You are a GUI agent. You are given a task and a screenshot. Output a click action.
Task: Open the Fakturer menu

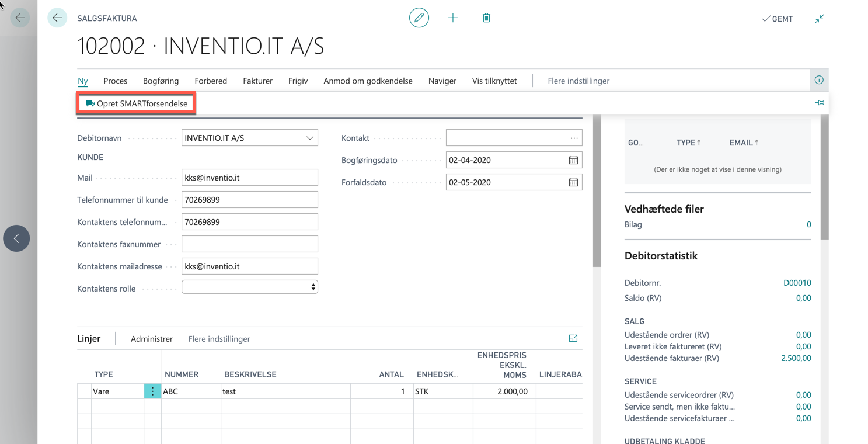tap(257, 81)
